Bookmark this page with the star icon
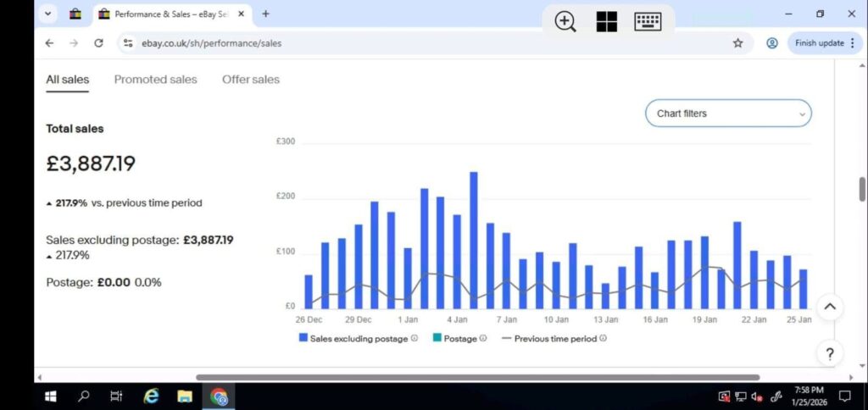868x410 pixels. (x=737, y=43)
